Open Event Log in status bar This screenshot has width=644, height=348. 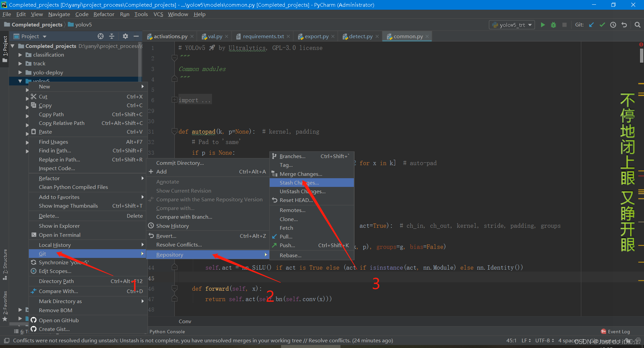(615, 332)
